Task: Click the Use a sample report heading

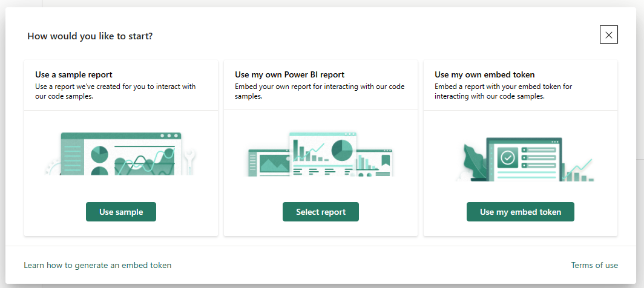Action: pos(73,75)
